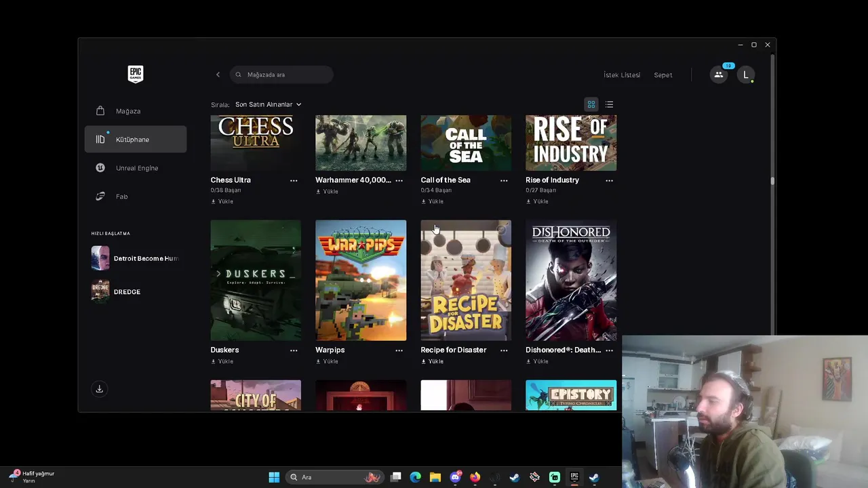Open Firefox from the taskbar
The image size is (868, 488).
475,477
